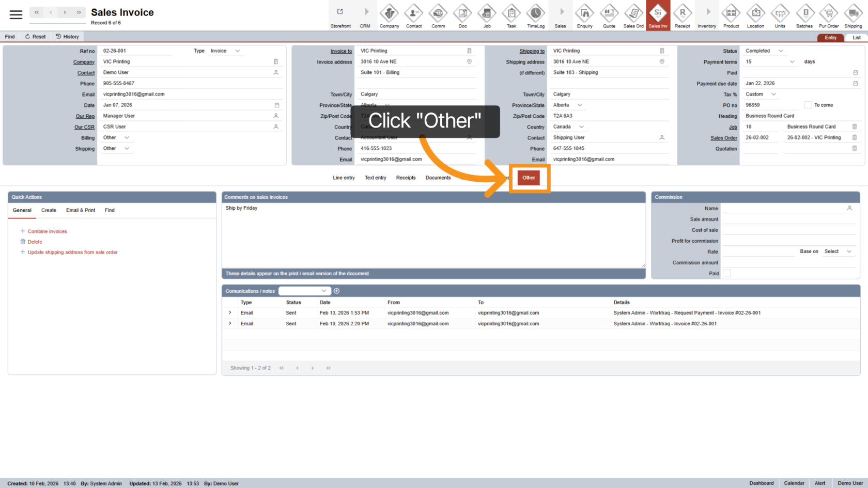Viewport: 868px width, 488px height.
Task: Open the Quote module icon
Action: (609, 14)
